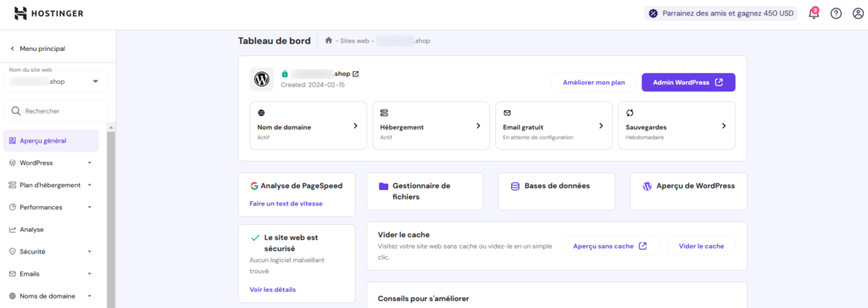This screenshot has width=868, height=308.
Task: Open the help question mark icon
Action: click(x=836, y=14)
